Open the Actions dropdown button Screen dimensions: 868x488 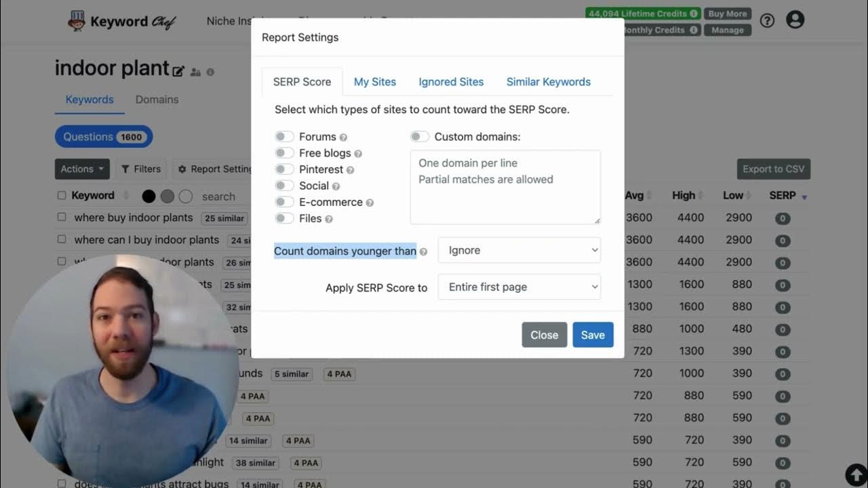pyautogui.click(x=82, y=169)
